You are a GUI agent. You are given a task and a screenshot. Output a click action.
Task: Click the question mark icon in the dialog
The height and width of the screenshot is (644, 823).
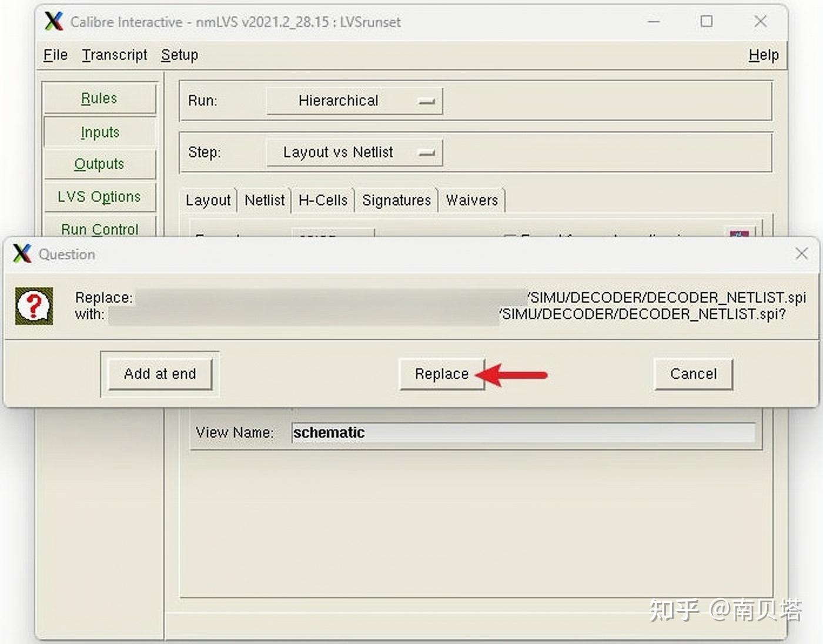point(34,306)
